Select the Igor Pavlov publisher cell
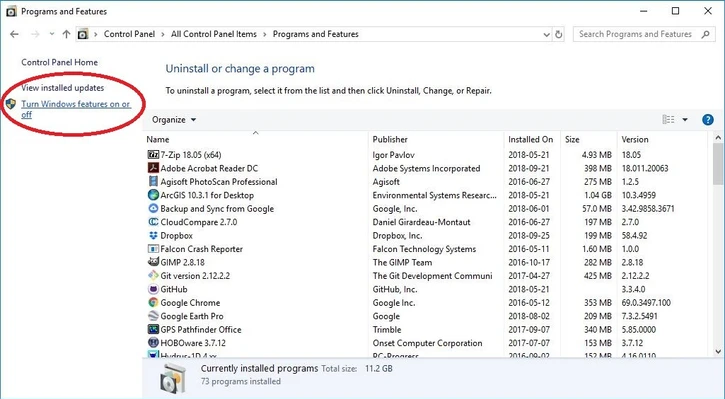 pyautogui.click(x=393, y=155)
